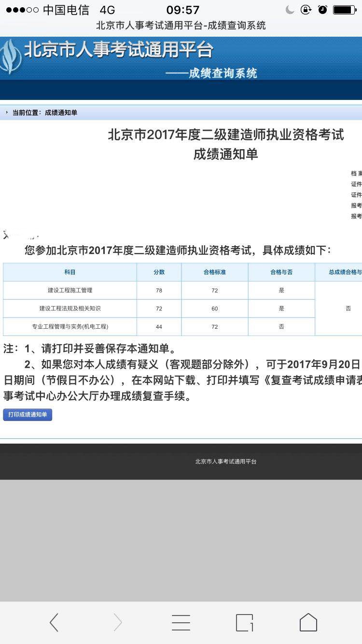
Task: Tap the browser forward arrow
Action: pos(118,623)
